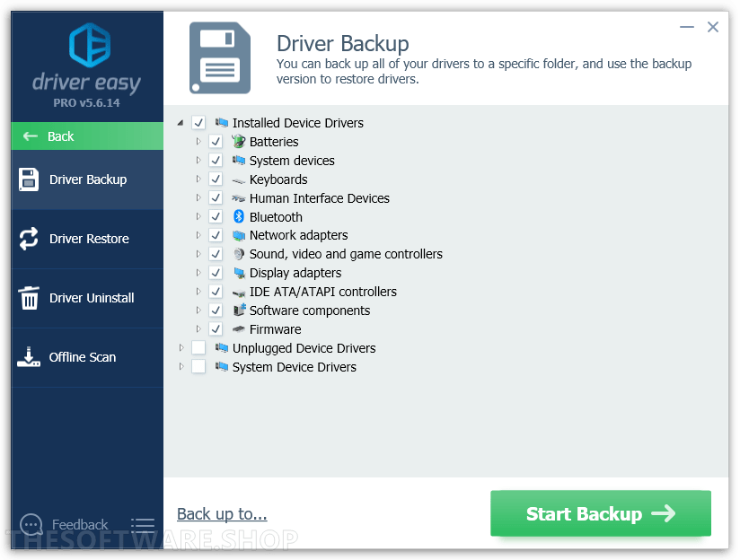
Task: Open the Back up to... link
Action: (222, 513)
